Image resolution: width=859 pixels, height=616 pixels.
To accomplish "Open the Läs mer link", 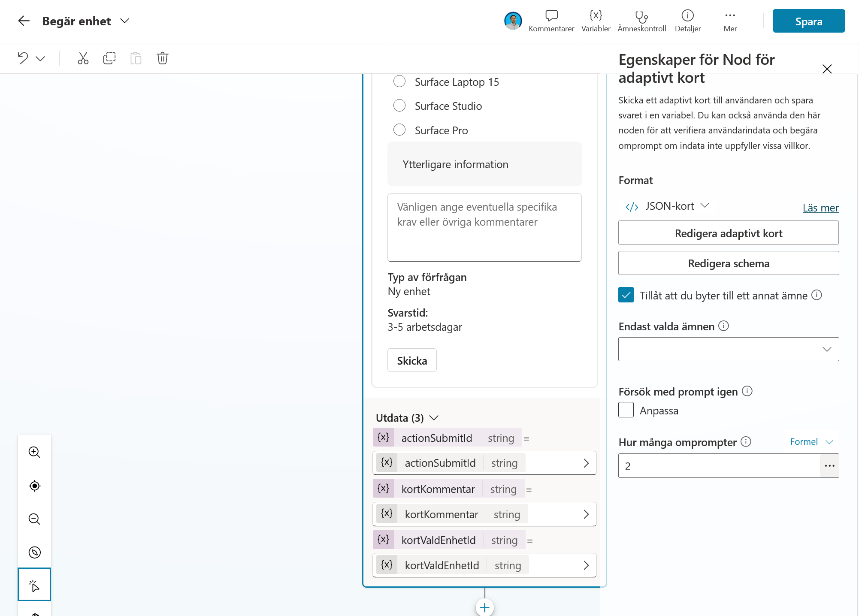I will coord(820,208).
